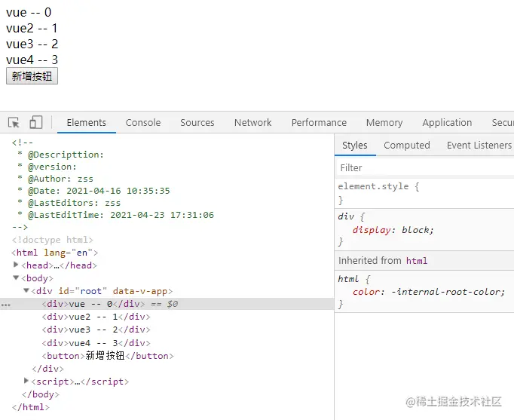Click the element.style rule header
The image size is (514, 420).
(378, 186)
